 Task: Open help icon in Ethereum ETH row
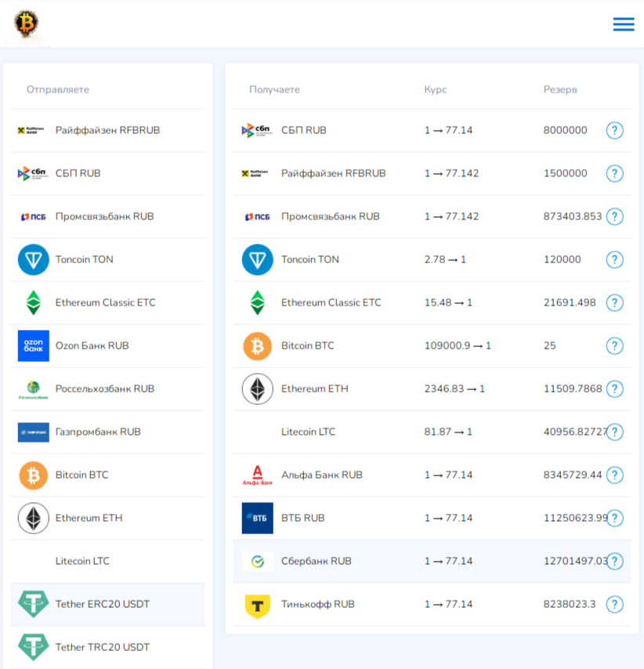pos(614,389)
